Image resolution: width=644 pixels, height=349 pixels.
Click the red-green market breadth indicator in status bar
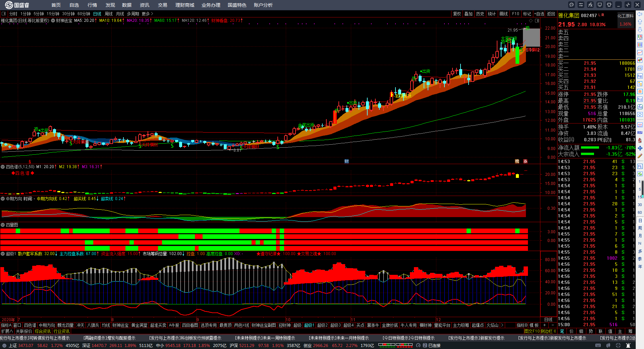point(395,345)
